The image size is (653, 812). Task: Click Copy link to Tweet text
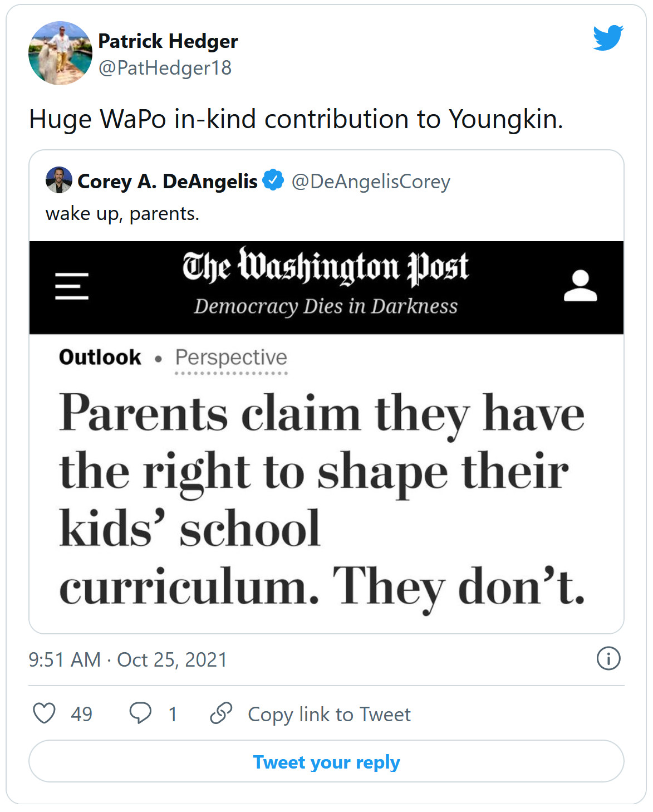(x=329, y=714)
